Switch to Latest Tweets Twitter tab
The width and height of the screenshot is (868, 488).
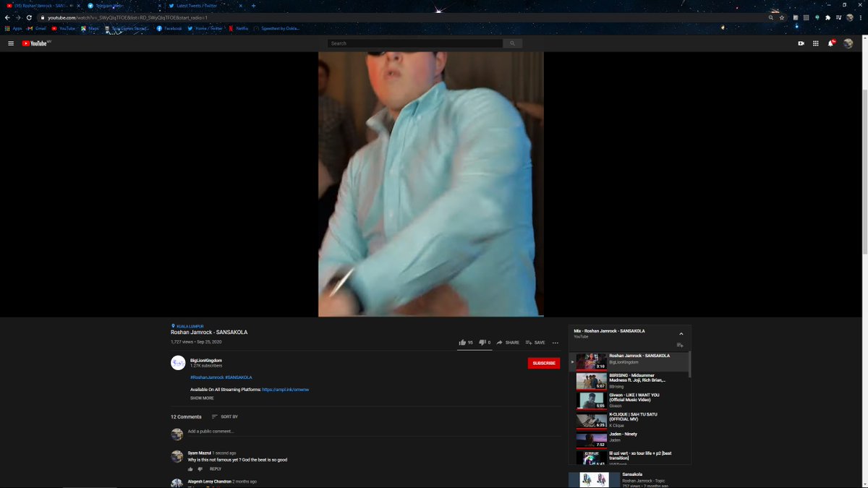pyautogui.click(x=205, y=6)
